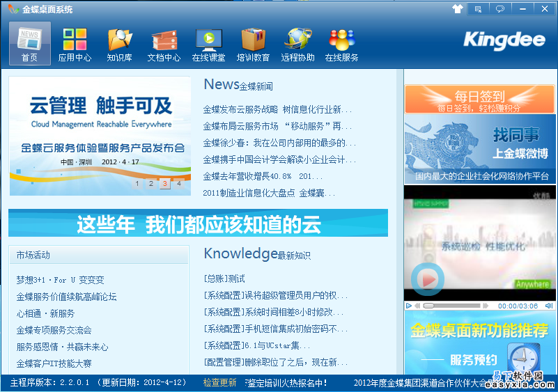Screen dimensions: 558x392
Task: Open the 在线服务 online service icon
Action: click(x=342, y=44)
